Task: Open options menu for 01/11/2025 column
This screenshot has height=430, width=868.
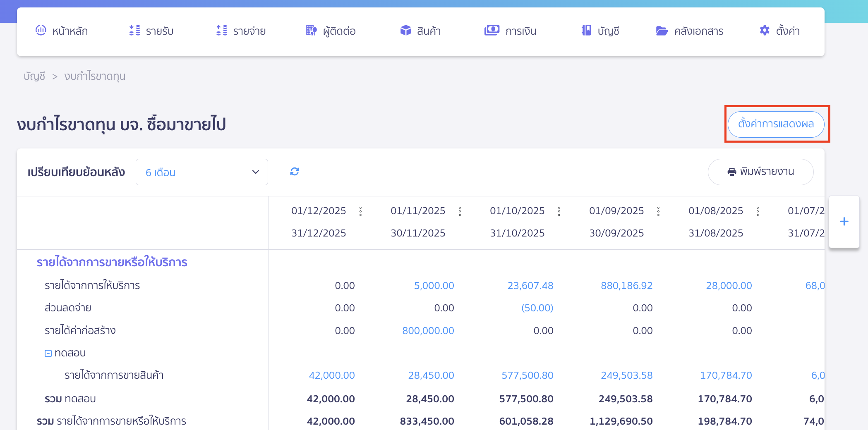Action: [460, 211]
